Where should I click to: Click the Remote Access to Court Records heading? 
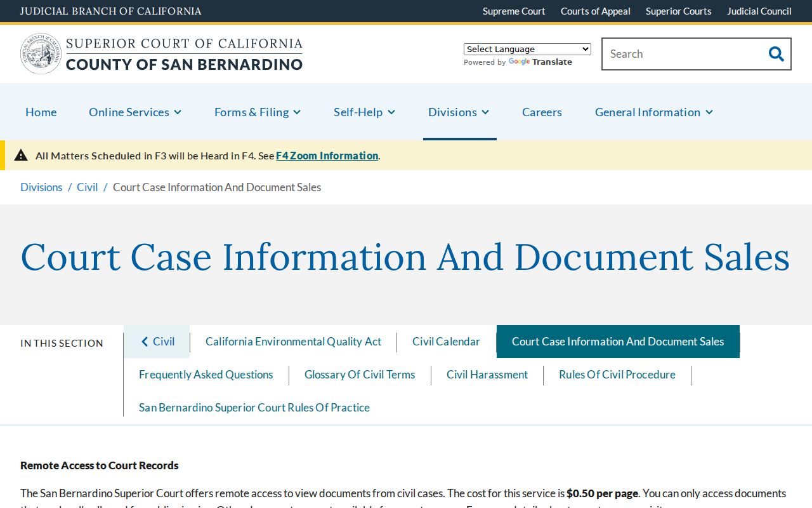click(x=100, y=465)
